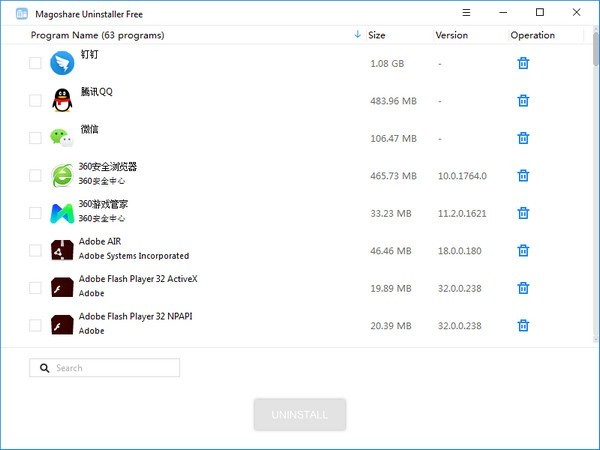Sort by Program Name column header

pyautogui.click(x=98, y=35)
